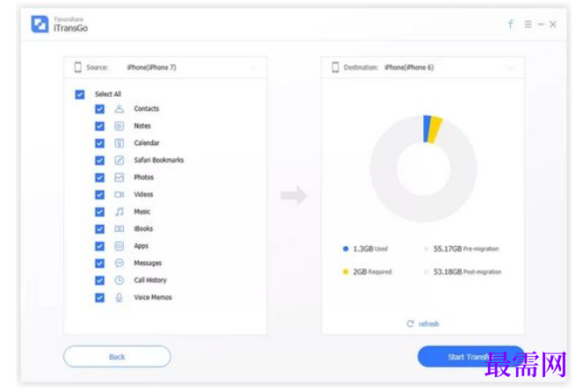Screen dimensions: 583x392
Task: Click the iBooks icon
Action: click(119, 229)
